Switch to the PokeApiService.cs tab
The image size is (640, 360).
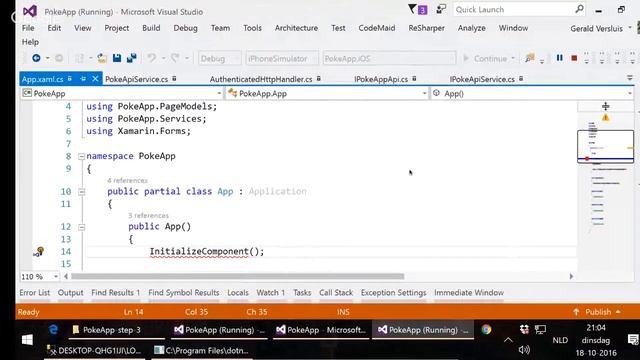[141, 79]
